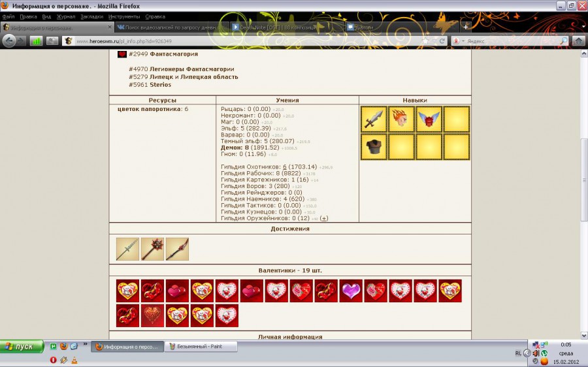
Task: Click the Windows пуск Start button
Action: point(23,346)
